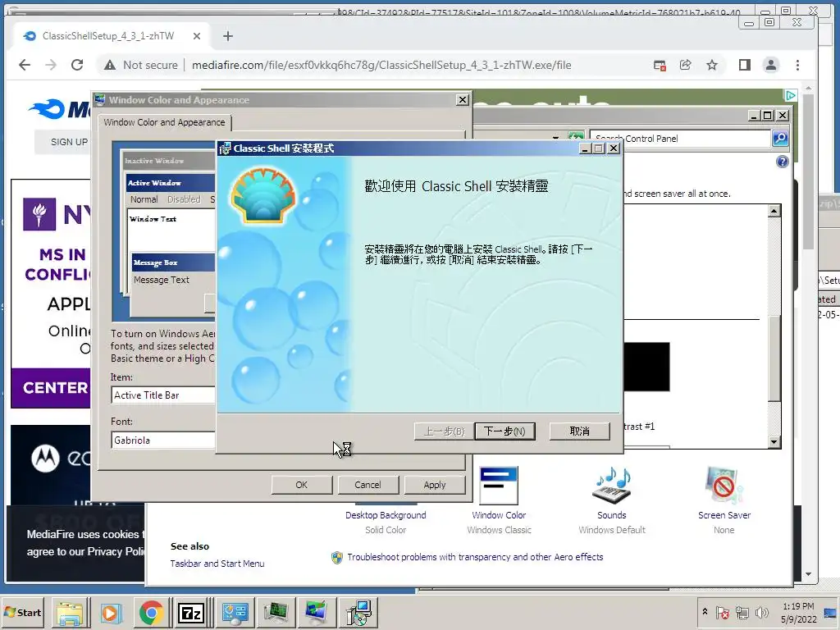This screenshot has height=630, width=840.
Task: Click the volume speaker tray icon
Action: pos(761,612)
